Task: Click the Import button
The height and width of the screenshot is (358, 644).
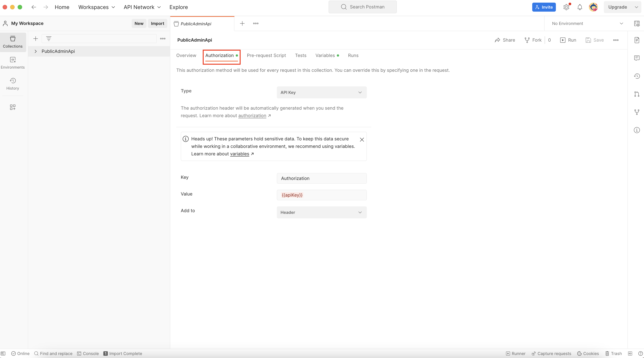Action: pos(158,23)
